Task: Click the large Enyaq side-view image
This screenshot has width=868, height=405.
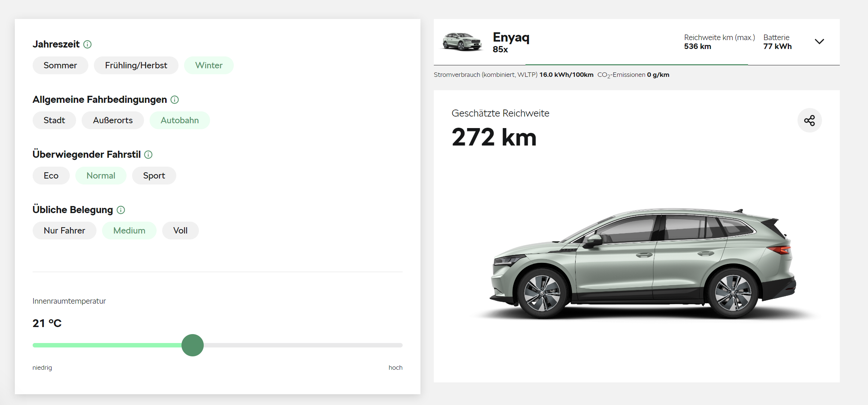Action: (644, 264)
